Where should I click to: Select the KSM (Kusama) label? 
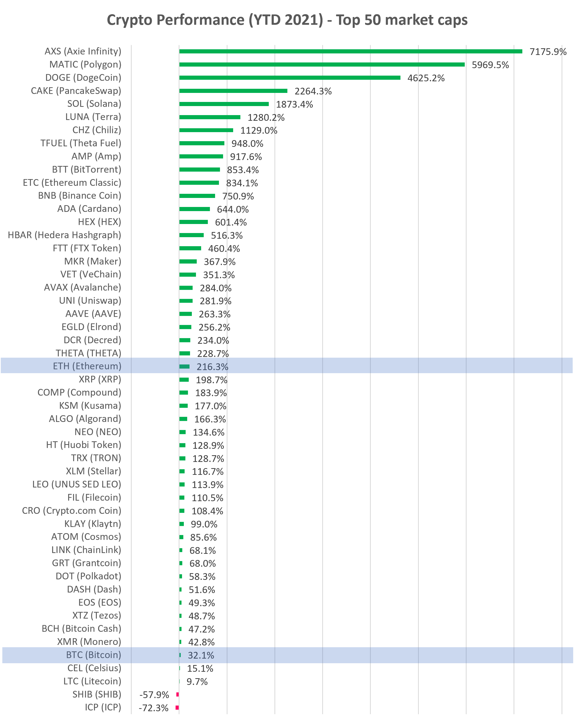pos(90,405)
